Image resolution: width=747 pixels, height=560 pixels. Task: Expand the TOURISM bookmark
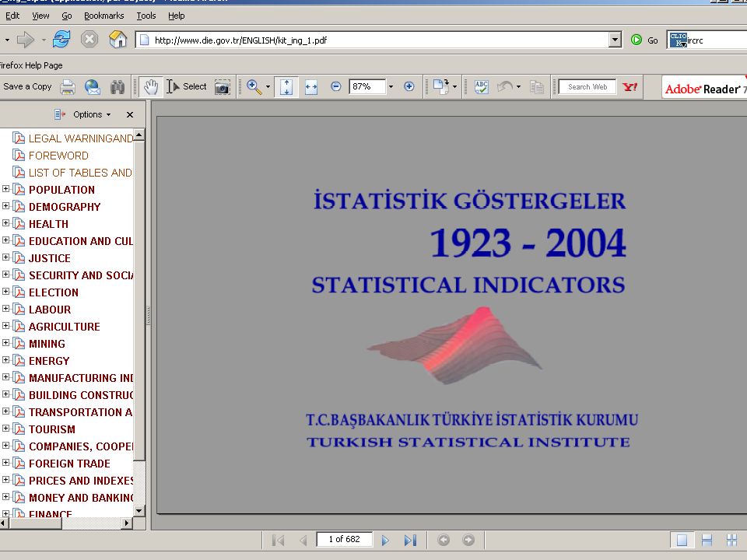[x=5, y=429]
